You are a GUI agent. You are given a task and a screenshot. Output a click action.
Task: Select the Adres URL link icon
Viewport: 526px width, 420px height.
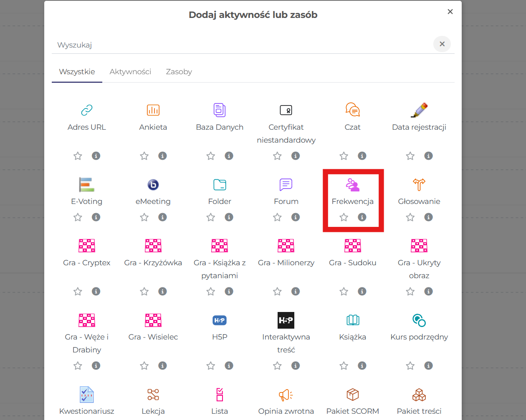tap(86, 110)
